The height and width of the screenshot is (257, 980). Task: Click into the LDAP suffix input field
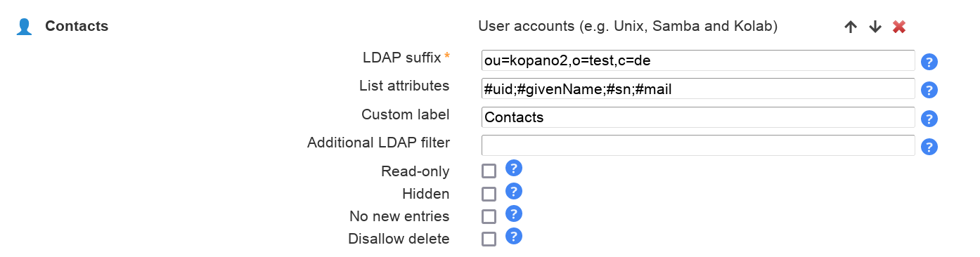pyautogui.click(x=698, y=60)
